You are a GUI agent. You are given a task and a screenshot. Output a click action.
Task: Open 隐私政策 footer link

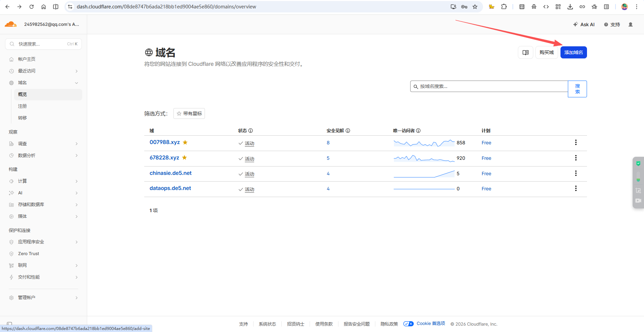click(x=389, y=324)
